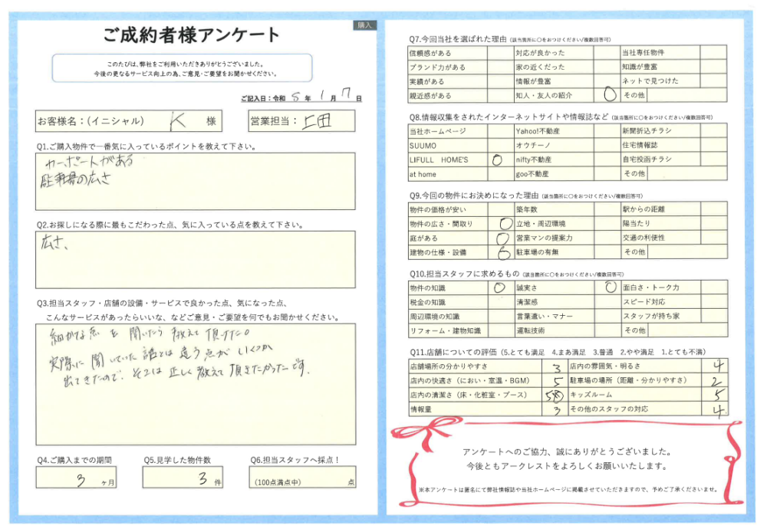The height and width of the screenshot is (532, 767).
Task: Check the 知人・友人の紹介 checkbox
Action: [x=610, y=96]
